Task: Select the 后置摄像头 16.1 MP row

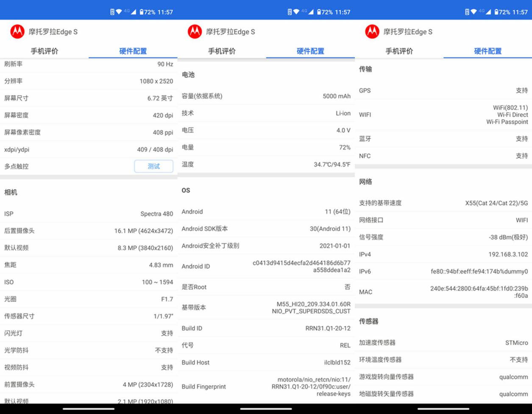Action: click(x=89, y=231)
